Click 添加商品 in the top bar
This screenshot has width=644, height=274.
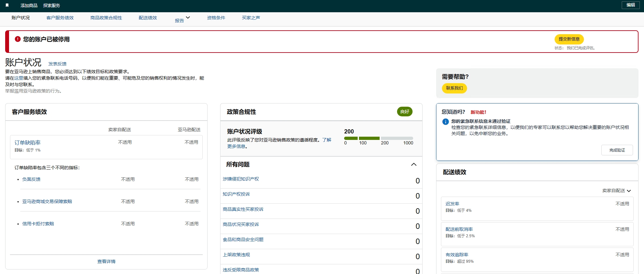[x=29, y=5]
